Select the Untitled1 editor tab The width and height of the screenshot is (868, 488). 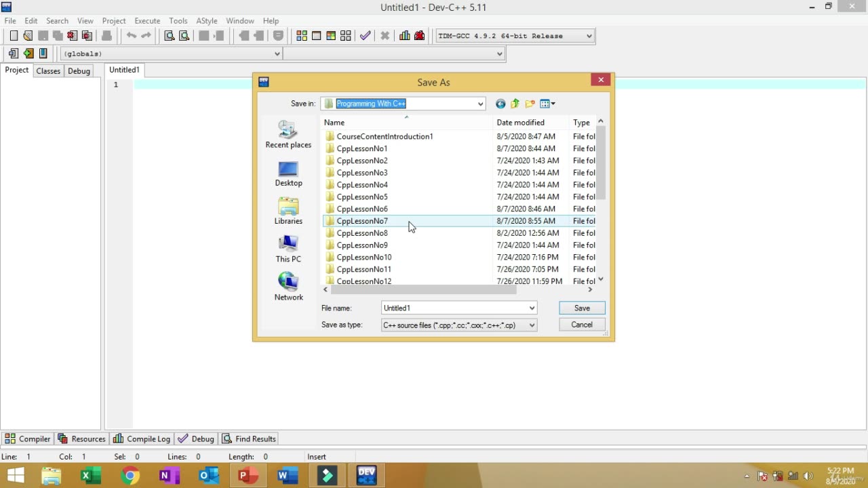(x=124, y=70)
